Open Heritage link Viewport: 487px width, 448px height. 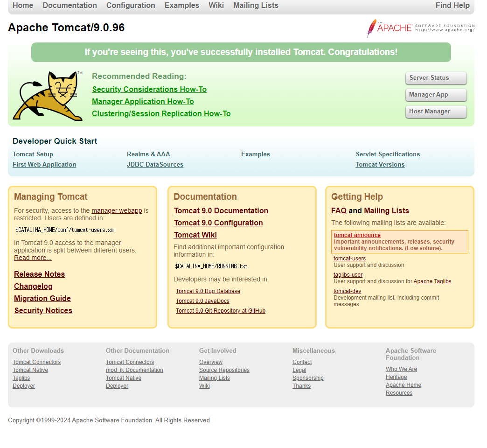pyautogui.click(x=397, y=377)
